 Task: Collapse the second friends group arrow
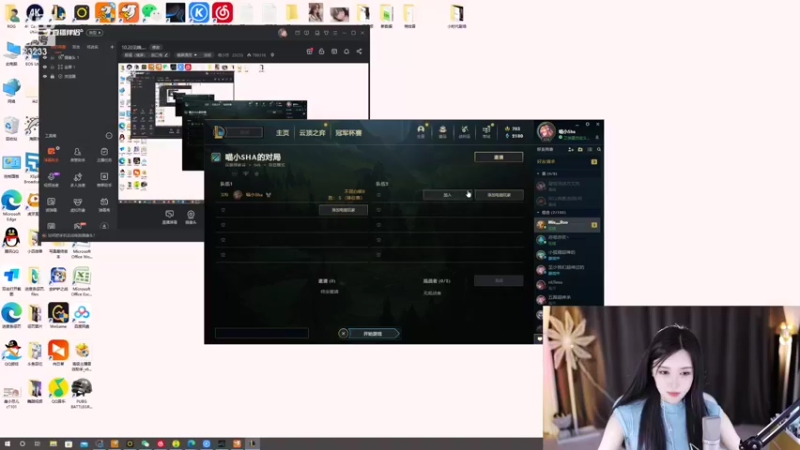pyautogui.click(x=538, y=212)
